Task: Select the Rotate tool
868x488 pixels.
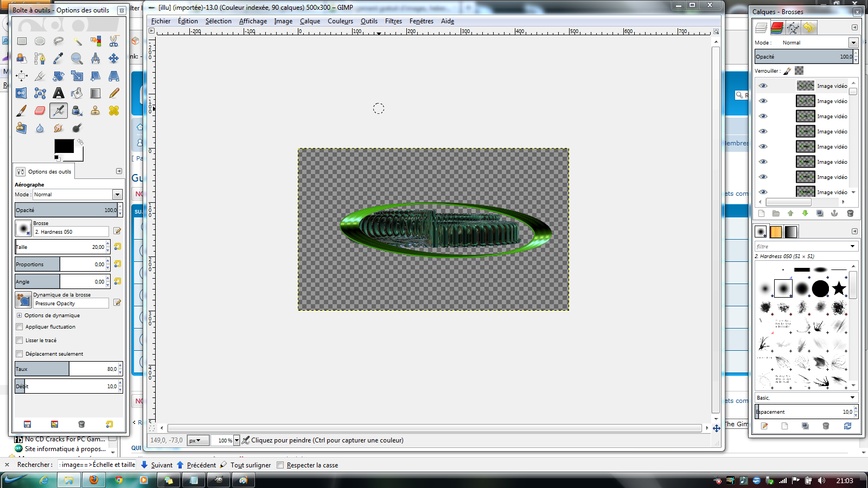Action: coord(59,76)
